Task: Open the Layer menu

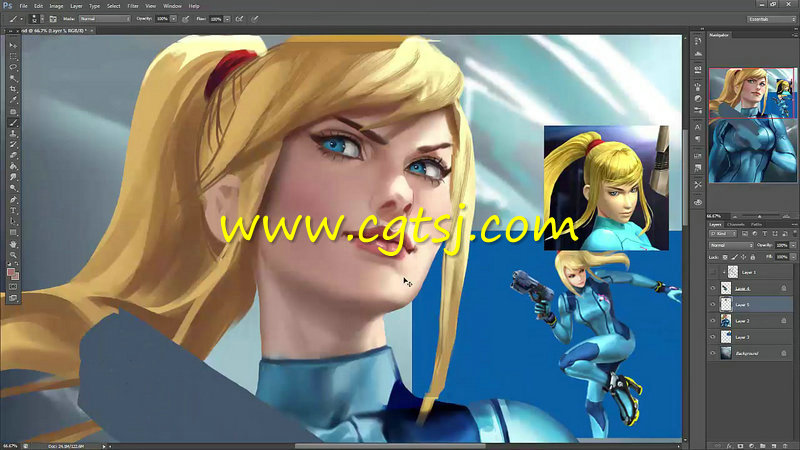Action: coord(76,6)
